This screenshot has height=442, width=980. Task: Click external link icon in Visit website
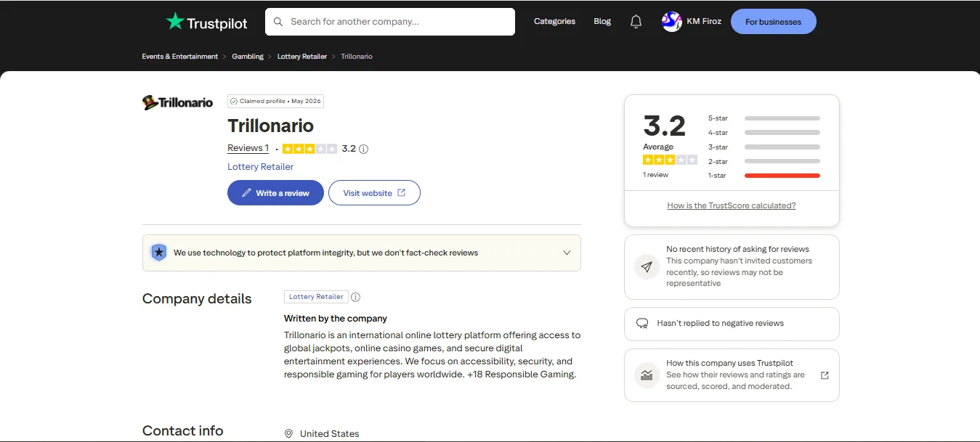click(401, 193)
